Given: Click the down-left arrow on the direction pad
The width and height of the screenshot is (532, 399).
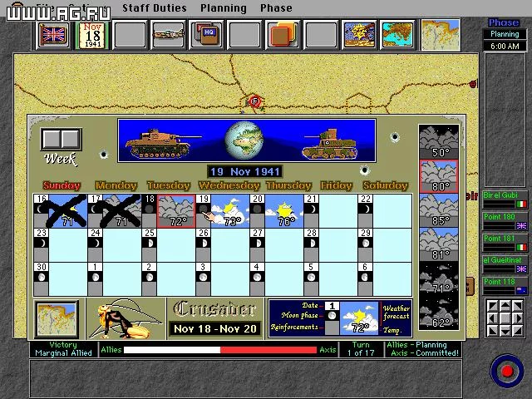Looking at the screenshot, I should (493, 330).
